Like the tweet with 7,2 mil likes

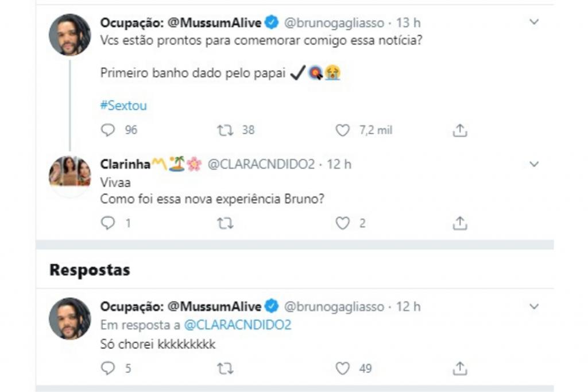[343, 130]
